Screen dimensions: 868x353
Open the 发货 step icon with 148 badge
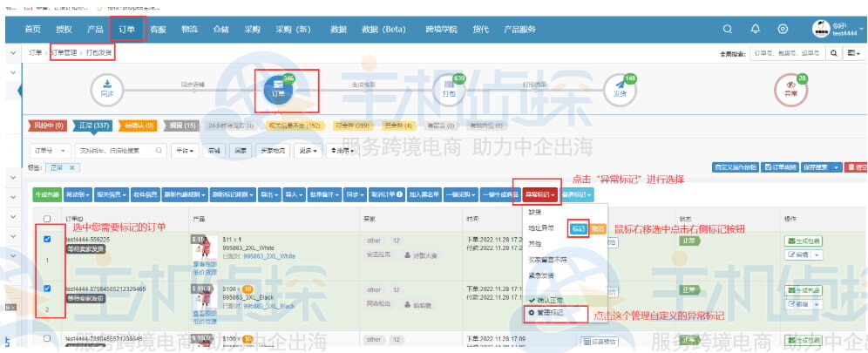[x=620, y=90]
